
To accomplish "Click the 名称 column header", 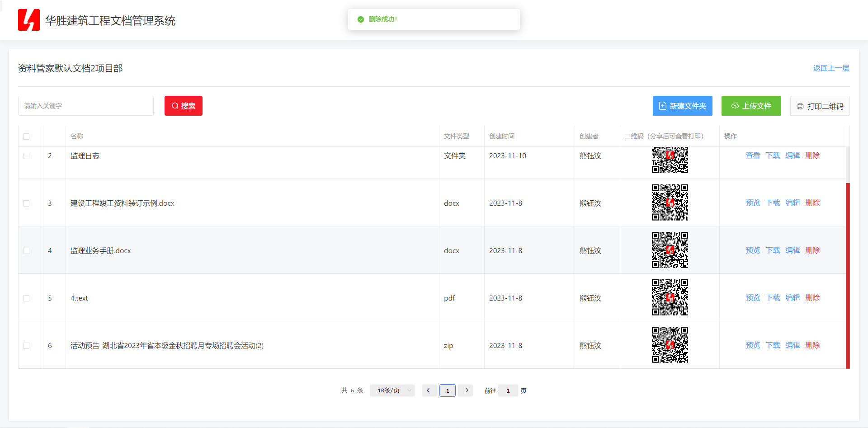I will (x=77, y=136).
